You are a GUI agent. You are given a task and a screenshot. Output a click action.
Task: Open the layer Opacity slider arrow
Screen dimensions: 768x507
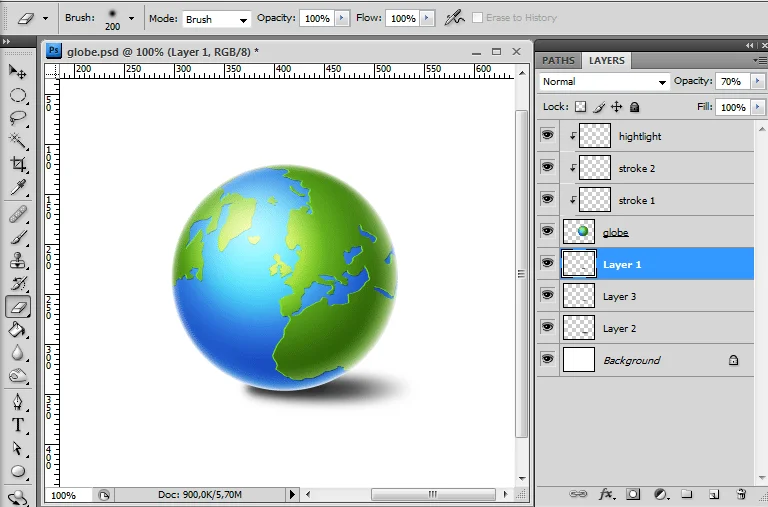(758, 81)
